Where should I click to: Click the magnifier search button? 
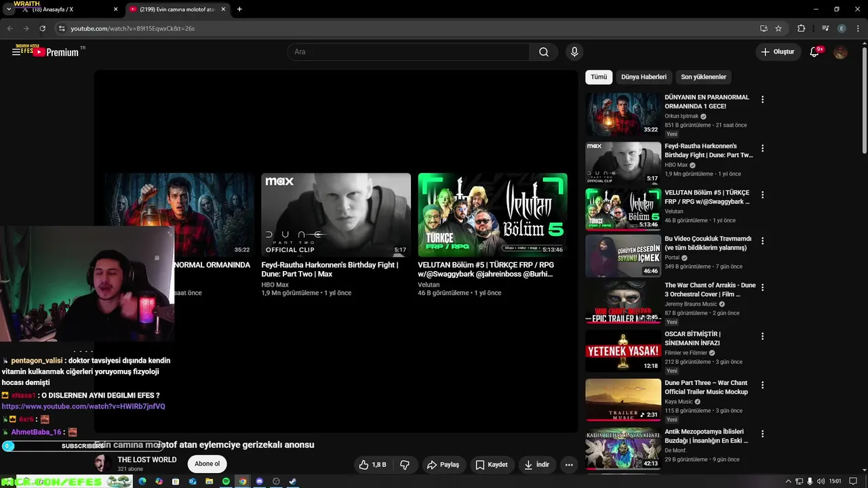[544, 52]
